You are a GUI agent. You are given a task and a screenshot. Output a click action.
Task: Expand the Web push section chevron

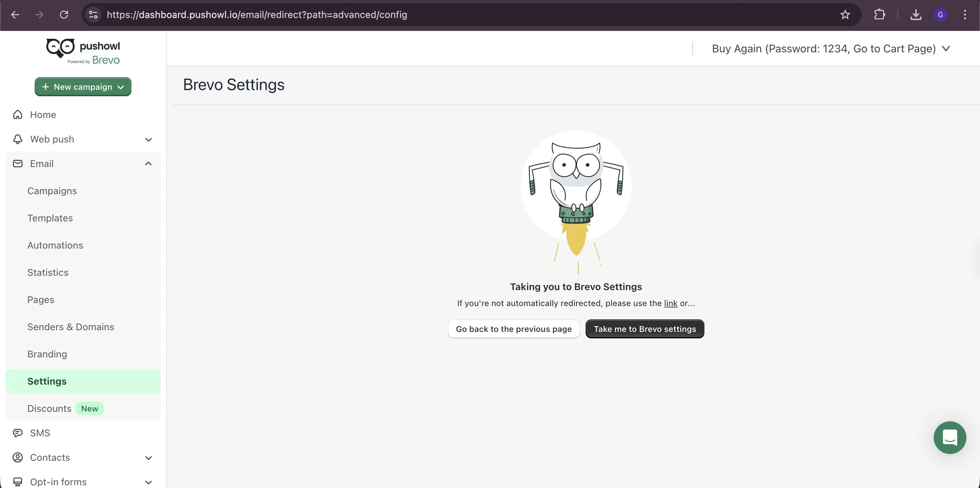click(148, 139)
